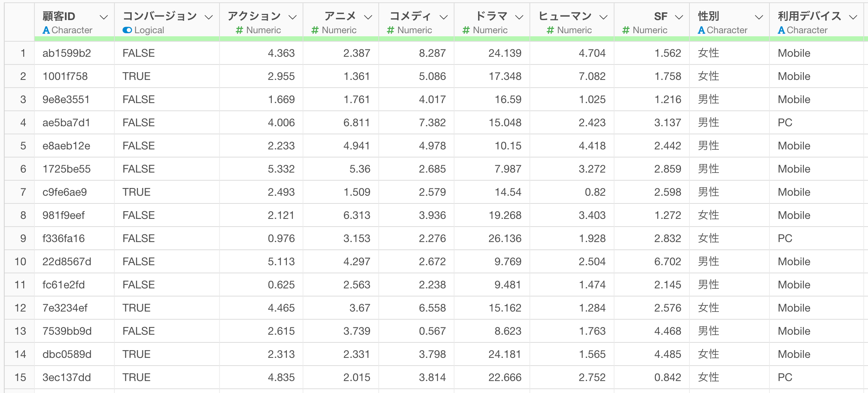Click the Numeric hash icon under SF
Image resolution: width=868 pixels, height=393 pixels.
tap(626, 30)
